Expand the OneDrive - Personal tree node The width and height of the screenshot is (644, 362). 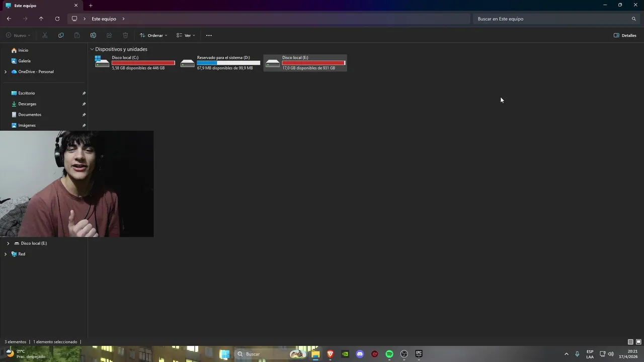coord(6,72)
